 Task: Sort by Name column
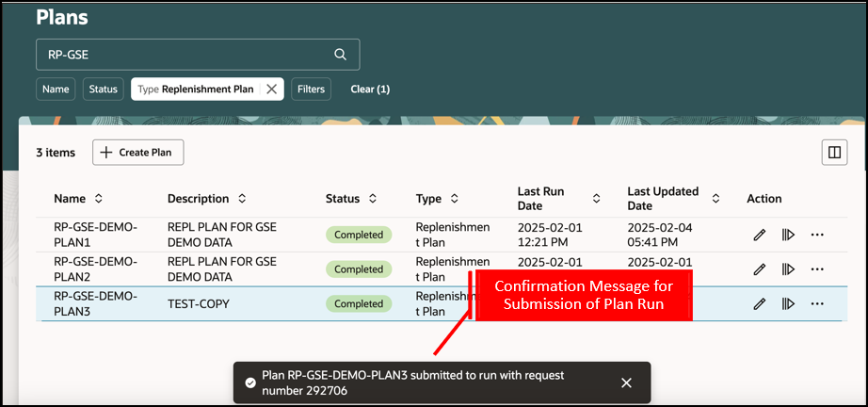click(99, 198)
